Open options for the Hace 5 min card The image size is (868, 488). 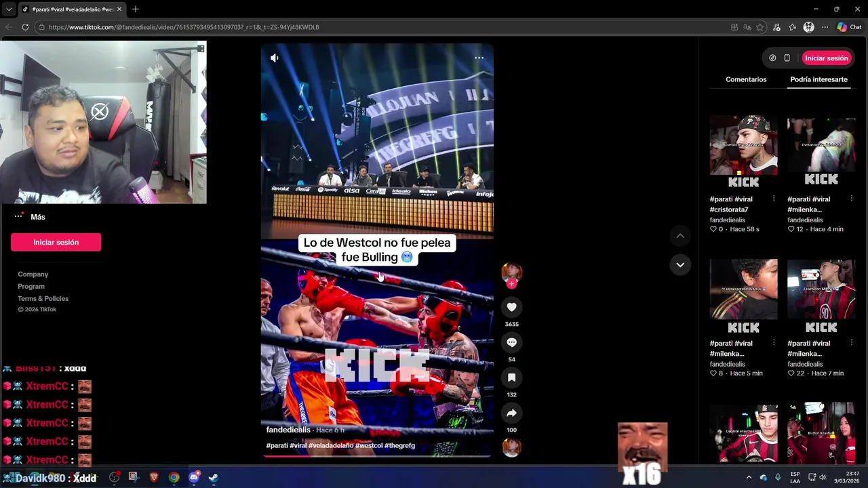coord(774,343)
